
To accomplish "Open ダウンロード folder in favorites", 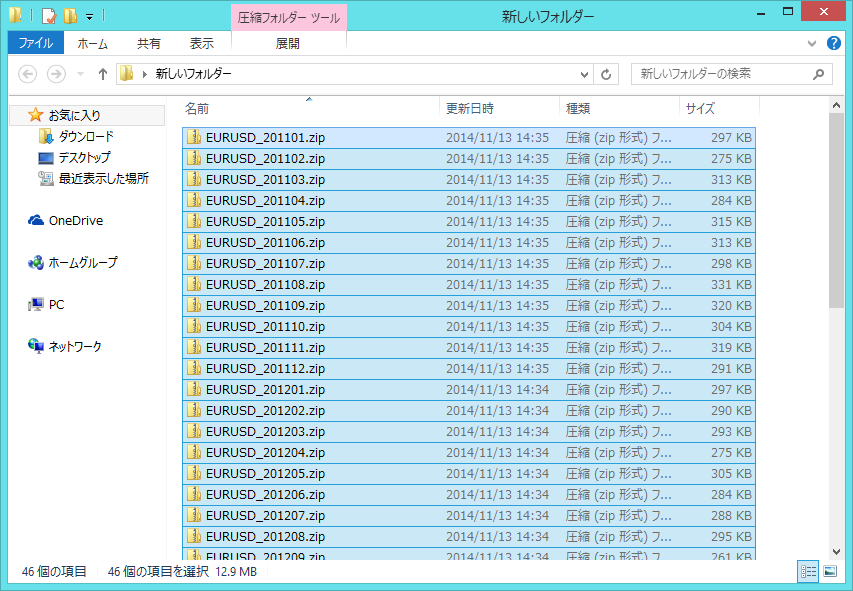I will (x=85, y=137).
